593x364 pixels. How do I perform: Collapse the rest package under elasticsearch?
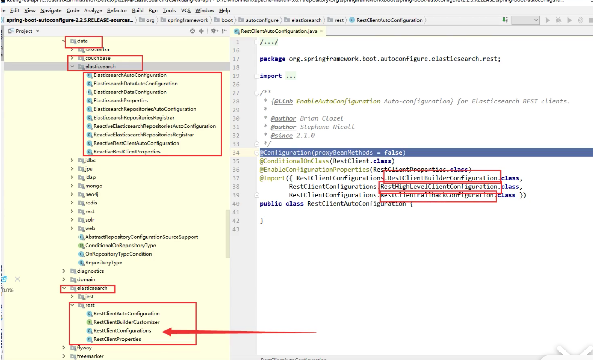[x=72, y=305]
